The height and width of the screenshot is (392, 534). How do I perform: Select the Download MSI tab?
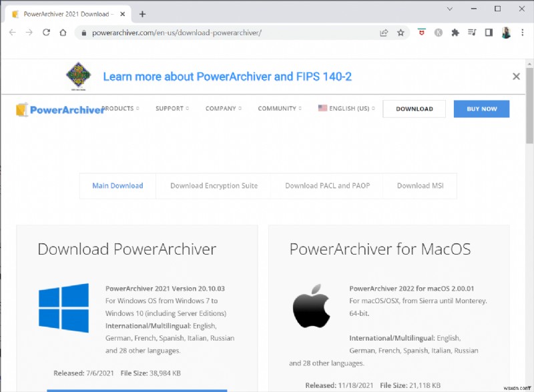419,186
